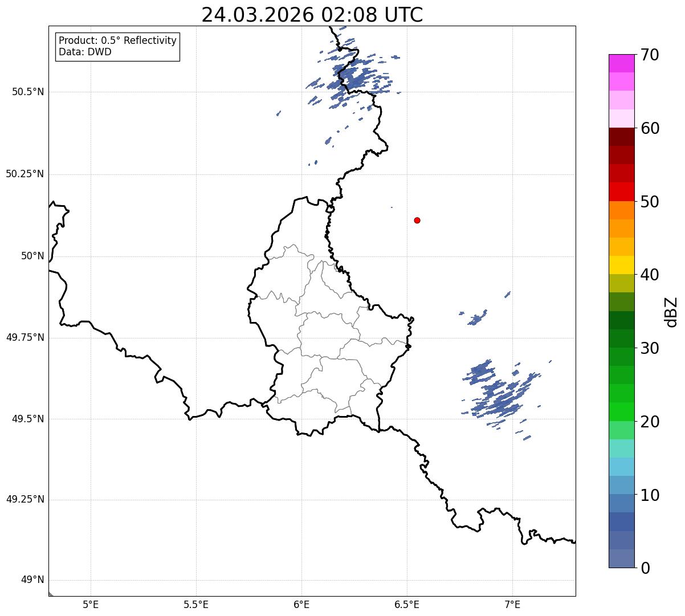This screenshot has width=685, height=616.
Task: Pick the yellow colorbar segment above 40
Action: click(622, 265)
